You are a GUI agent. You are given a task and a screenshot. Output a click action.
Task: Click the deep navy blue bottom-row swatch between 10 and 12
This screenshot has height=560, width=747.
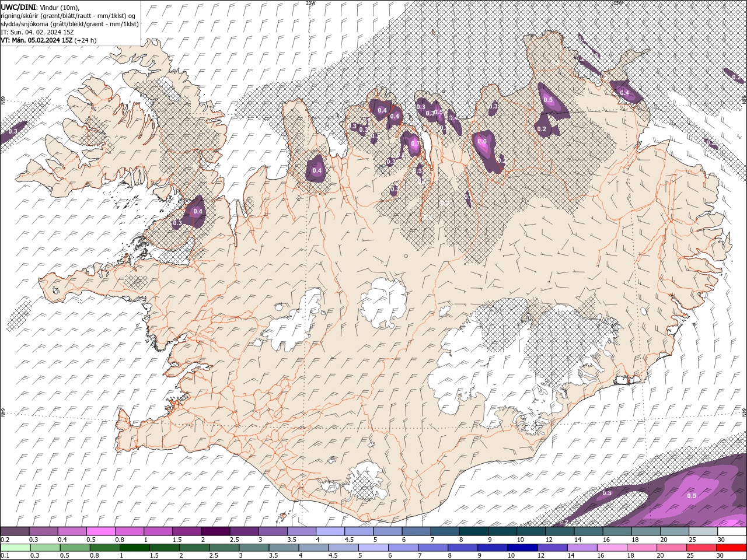521,548
